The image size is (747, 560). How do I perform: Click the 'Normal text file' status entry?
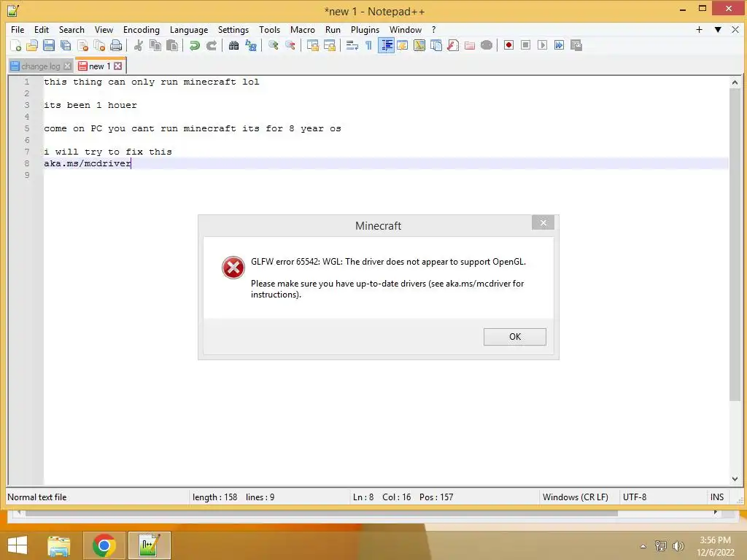(x=37, y=497)
